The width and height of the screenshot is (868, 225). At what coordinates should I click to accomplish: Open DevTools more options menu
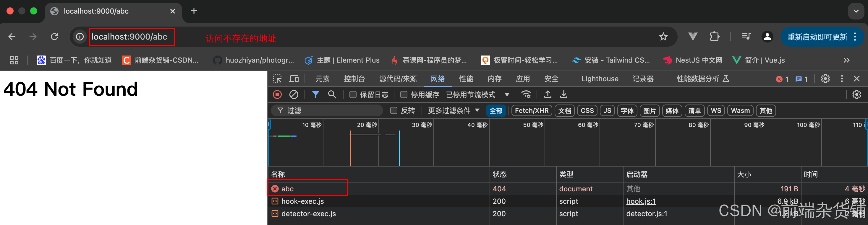[x=842, y=79]
